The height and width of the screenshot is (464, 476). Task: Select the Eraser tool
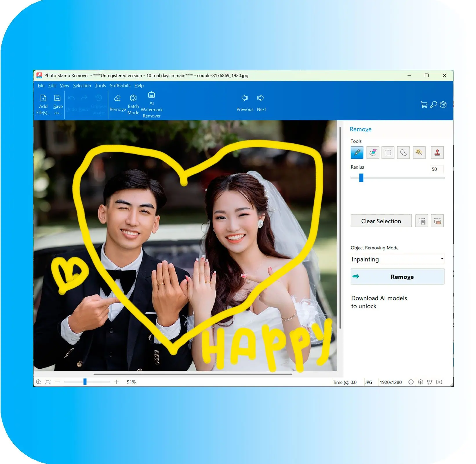[373, 152]
